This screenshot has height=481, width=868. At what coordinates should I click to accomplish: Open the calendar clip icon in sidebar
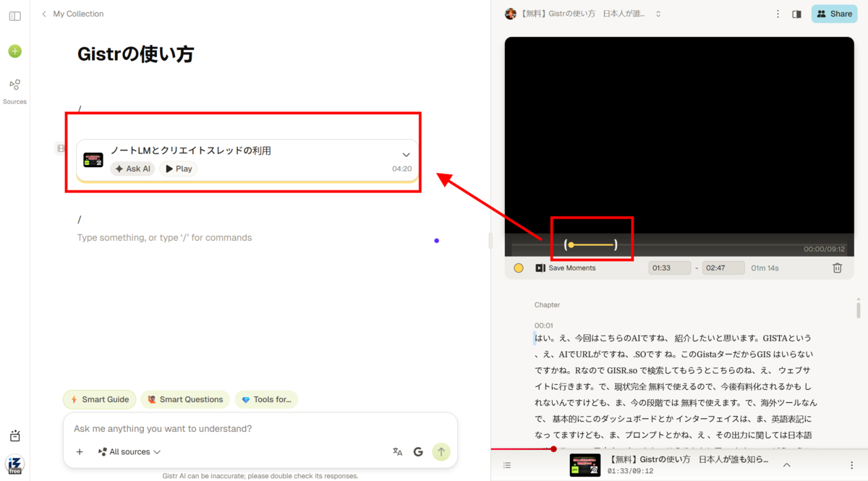coord(14,435)
